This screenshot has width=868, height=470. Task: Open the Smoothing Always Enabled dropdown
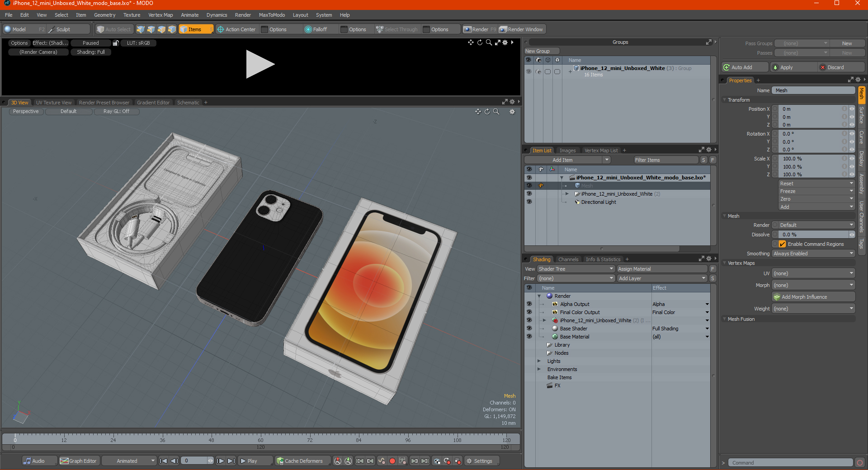pyautogui.click(x=813, y=254)
